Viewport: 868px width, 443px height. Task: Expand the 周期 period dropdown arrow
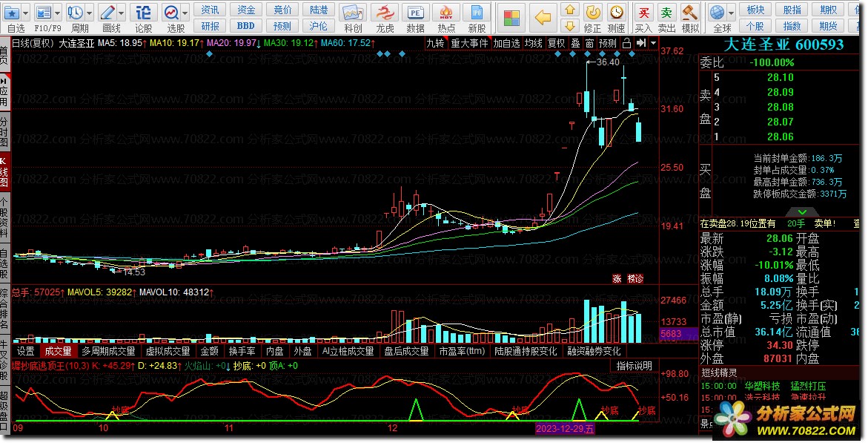[88, 13]
